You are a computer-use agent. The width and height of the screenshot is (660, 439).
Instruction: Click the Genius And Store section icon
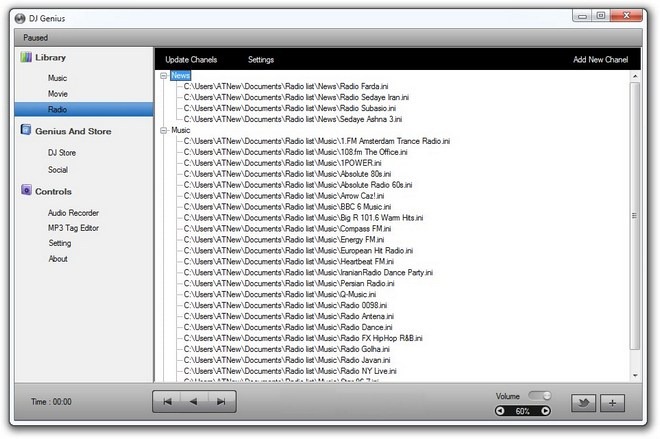(26, 130)
